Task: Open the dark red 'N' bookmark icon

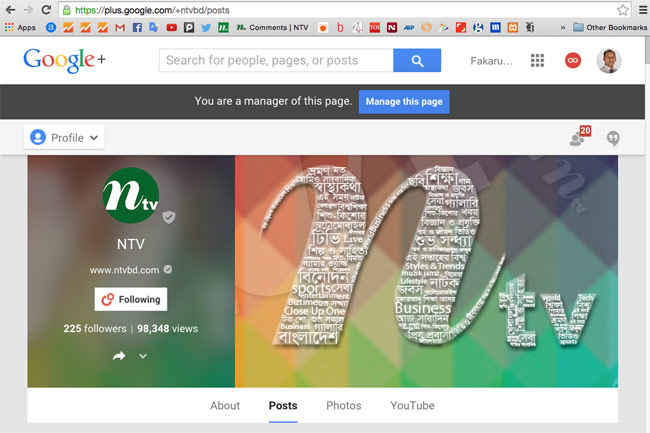Action: (x=392, y=27)
